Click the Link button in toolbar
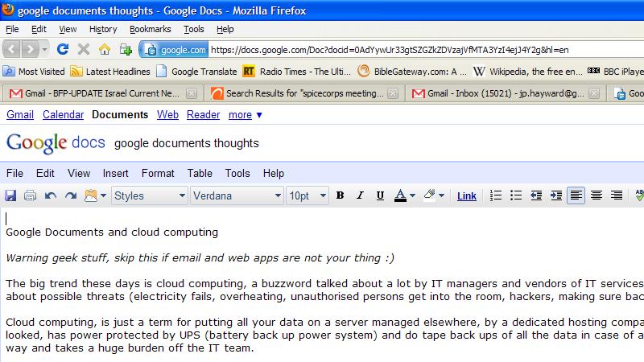Viewport: 644px width, 362px height. pos(466,195)
